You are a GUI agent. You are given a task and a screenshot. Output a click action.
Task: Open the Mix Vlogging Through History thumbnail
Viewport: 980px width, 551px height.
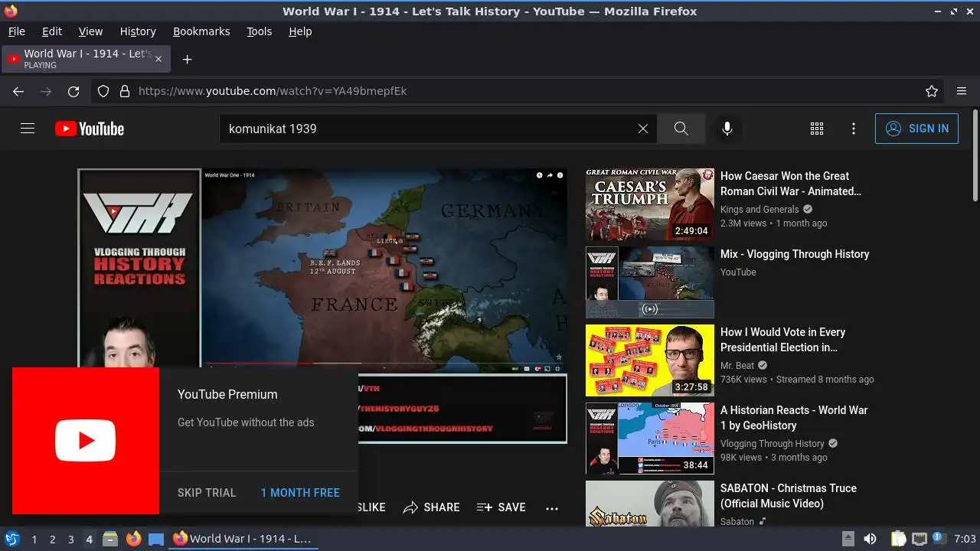[x=650, y=282]
